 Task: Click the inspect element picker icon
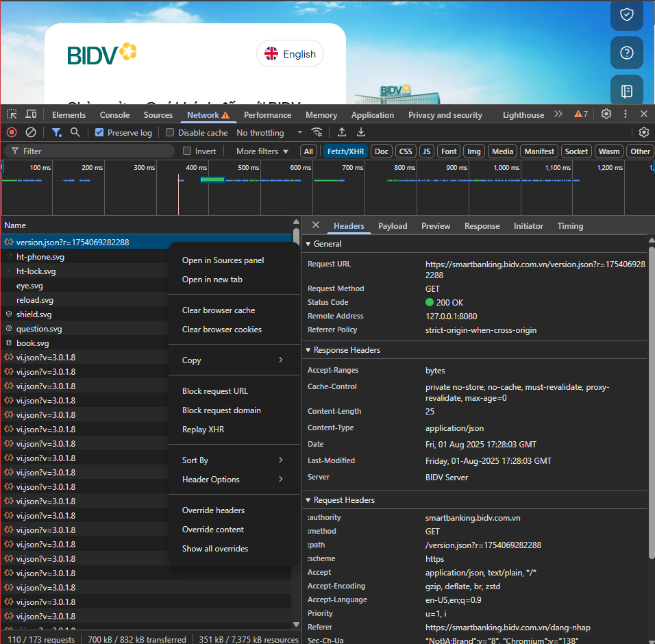(12, 114)
